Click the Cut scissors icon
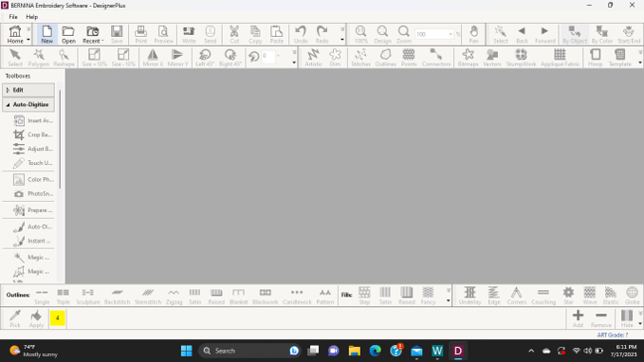The image size is (644, 362). pyautogui.click(x=234, y=34)
